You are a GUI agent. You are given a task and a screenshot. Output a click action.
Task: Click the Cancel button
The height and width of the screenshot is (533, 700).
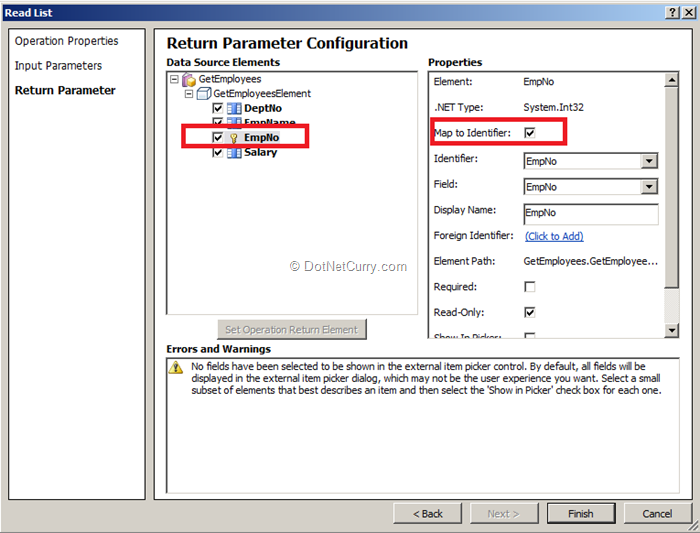(657, 513)
